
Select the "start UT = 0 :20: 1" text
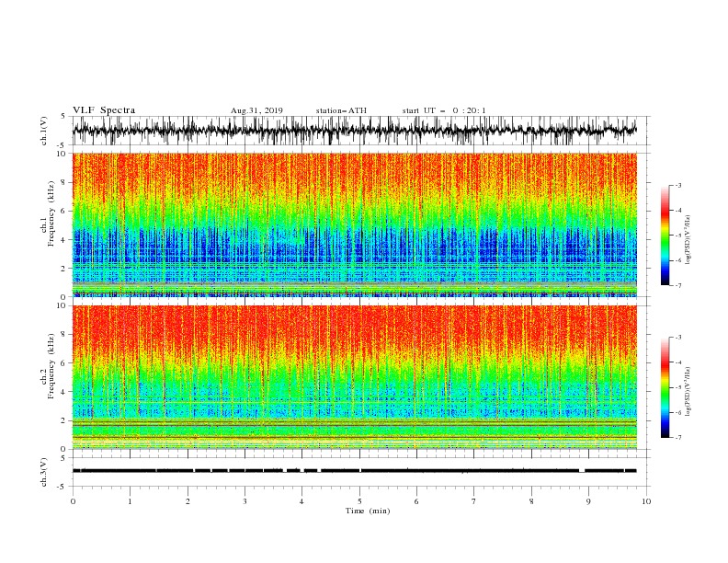[444, 110]
